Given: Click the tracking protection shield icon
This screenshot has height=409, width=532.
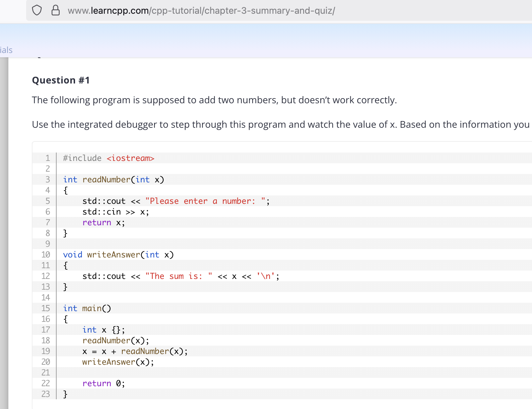Looking at the screenshot, I should [x=37, y=10].
